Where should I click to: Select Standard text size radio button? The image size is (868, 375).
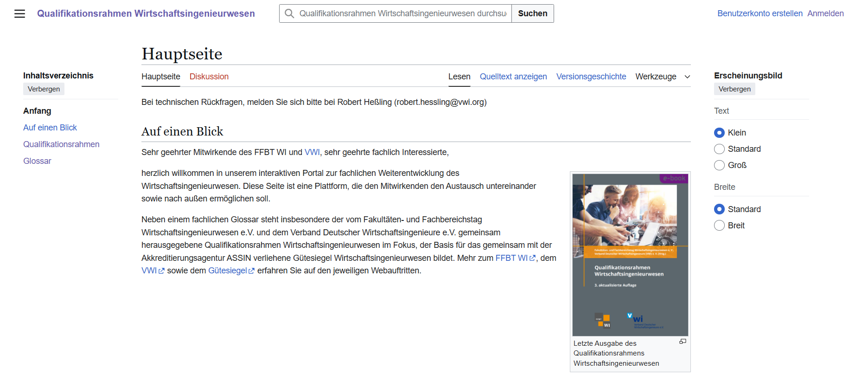pyautogui.click(x=719, y=149)
